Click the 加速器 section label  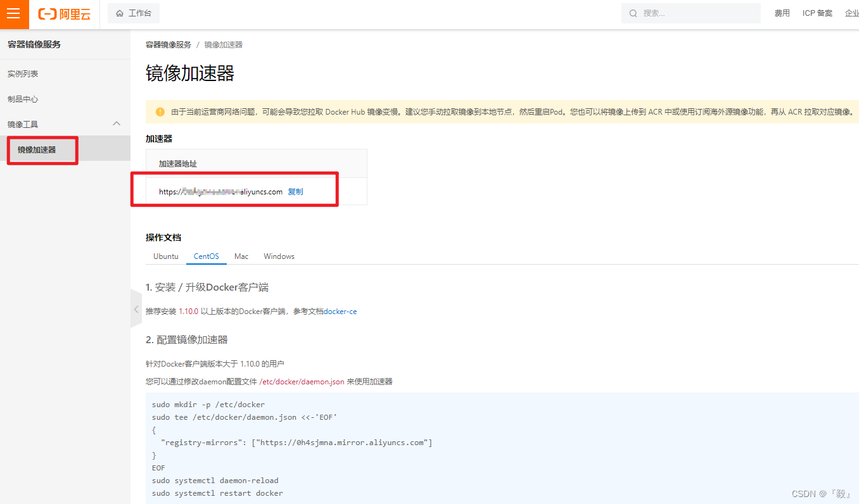click(x=159, y=139)
